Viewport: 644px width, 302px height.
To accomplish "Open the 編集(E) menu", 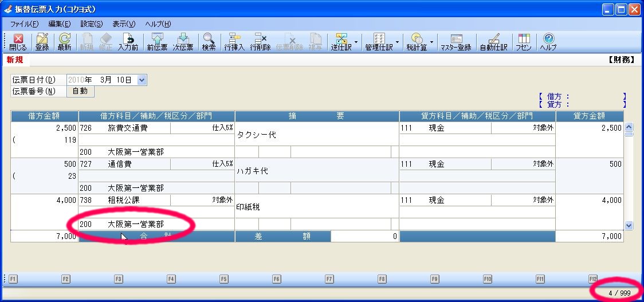I will tap(60, 24).
